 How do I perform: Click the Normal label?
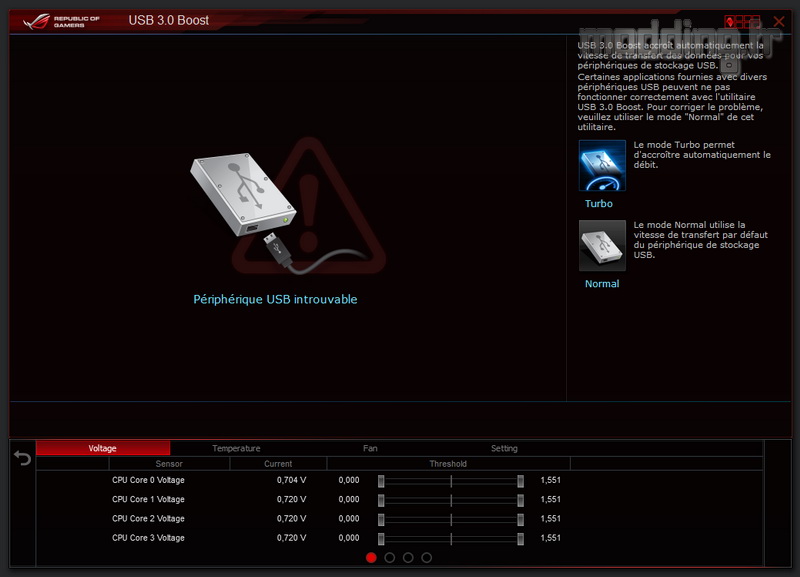point(602,284)
